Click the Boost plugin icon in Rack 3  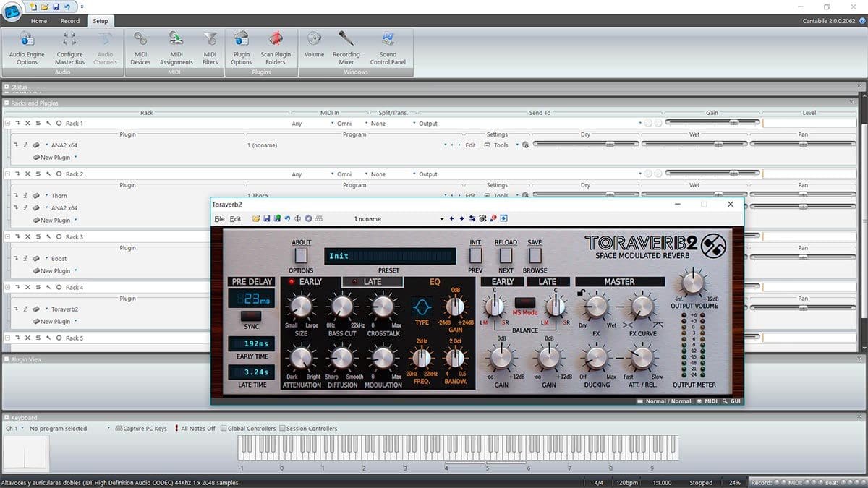tap(36, 258)
